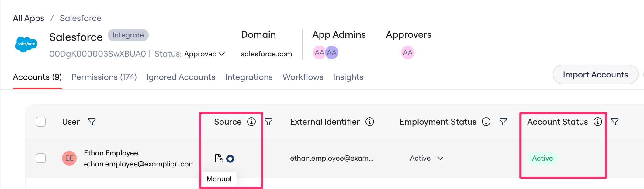Image resolution: width=644 pixels, height=189 pixels.
Task: Tick the checkbox for Ethan Employee
Action: coord(41,158)
